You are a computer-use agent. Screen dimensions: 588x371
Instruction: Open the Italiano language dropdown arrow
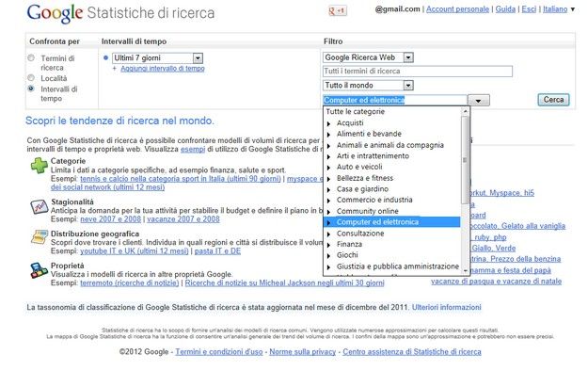573,9
